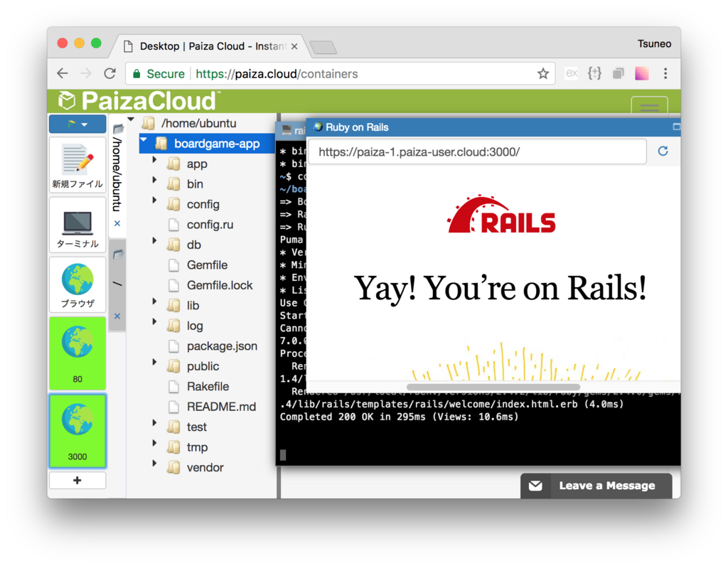The height and width of the screenshot is (566, 728).
Task: Click the Rails logo in preview
Action: click(x=501, y=215)
